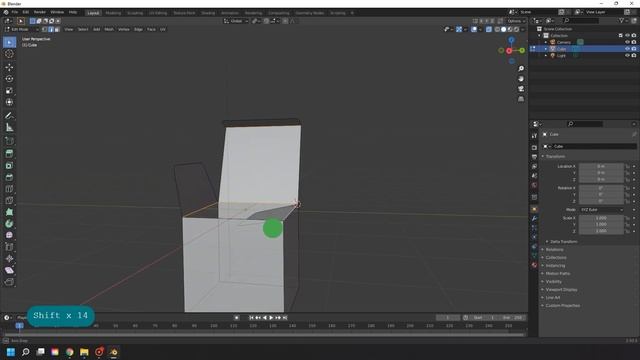Switch to the Sculpting workspace tab

pos(135,13)
